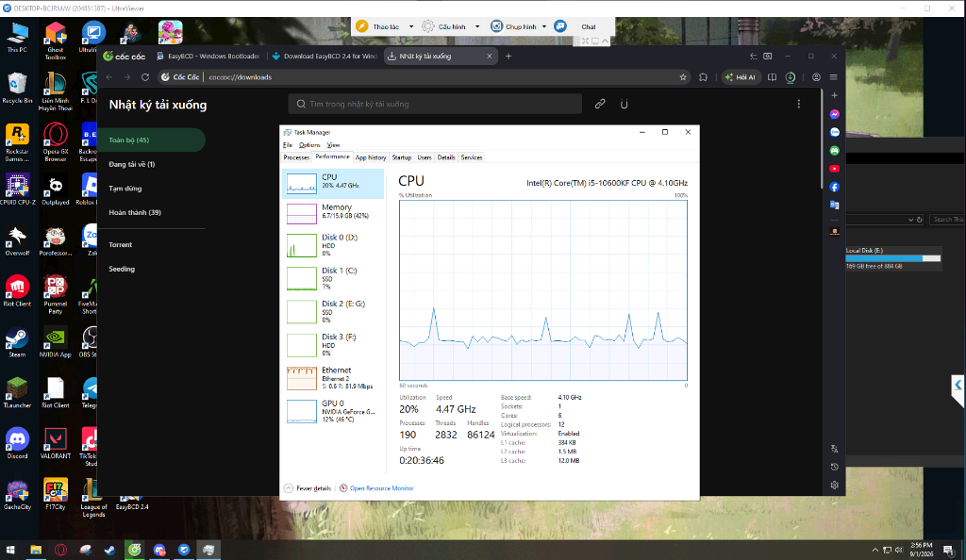Toggle split view icon in browser toolbar

(x=772, y=77)
